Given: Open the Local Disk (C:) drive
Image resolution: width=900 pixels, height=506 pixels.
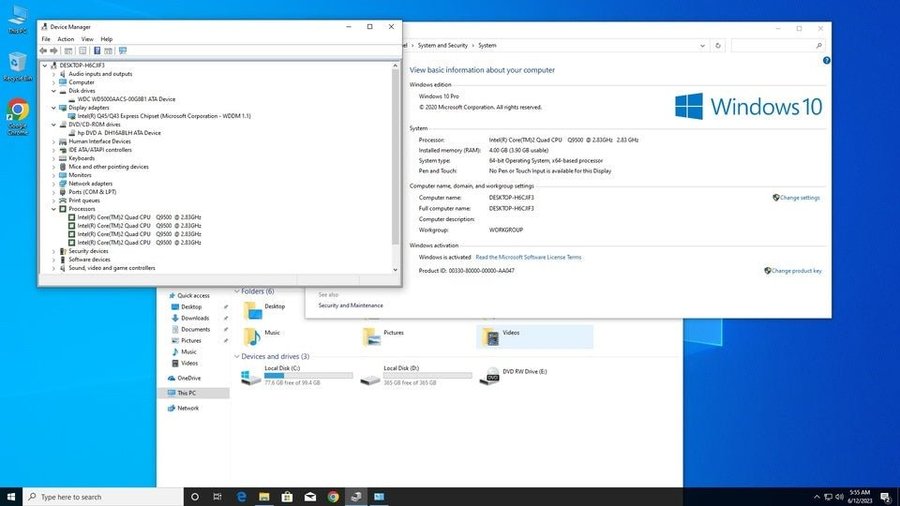Looking at the screenshot, I should point(250,376).
